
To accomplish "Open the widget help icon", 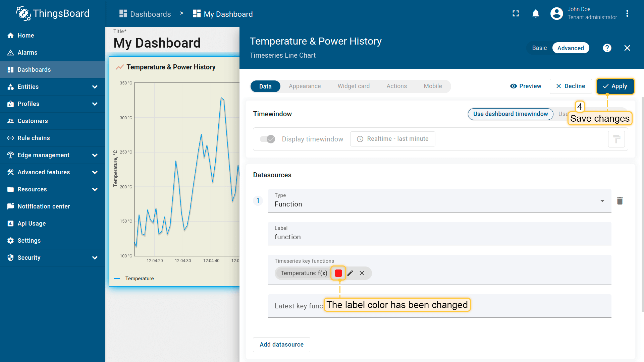I will coord(607,48).
